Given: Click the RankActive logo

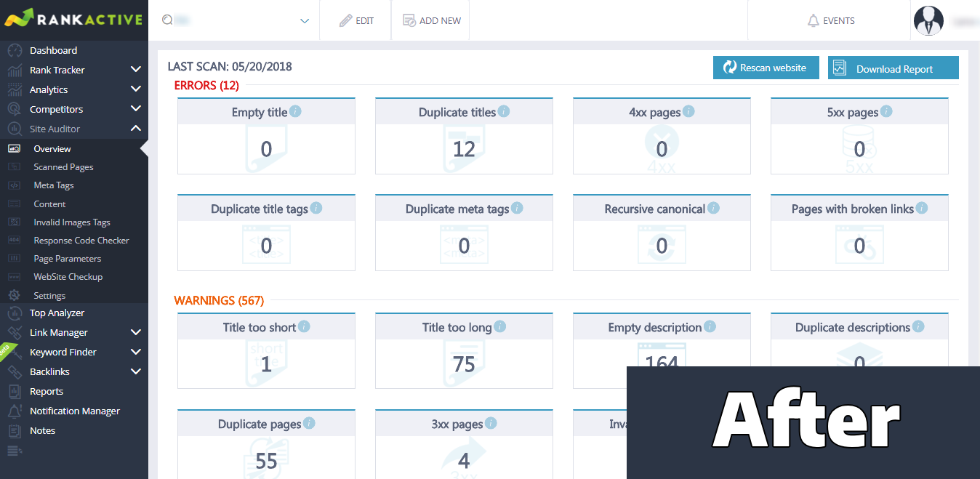Looking at the screenshot, I should click(x=73, y=18).
